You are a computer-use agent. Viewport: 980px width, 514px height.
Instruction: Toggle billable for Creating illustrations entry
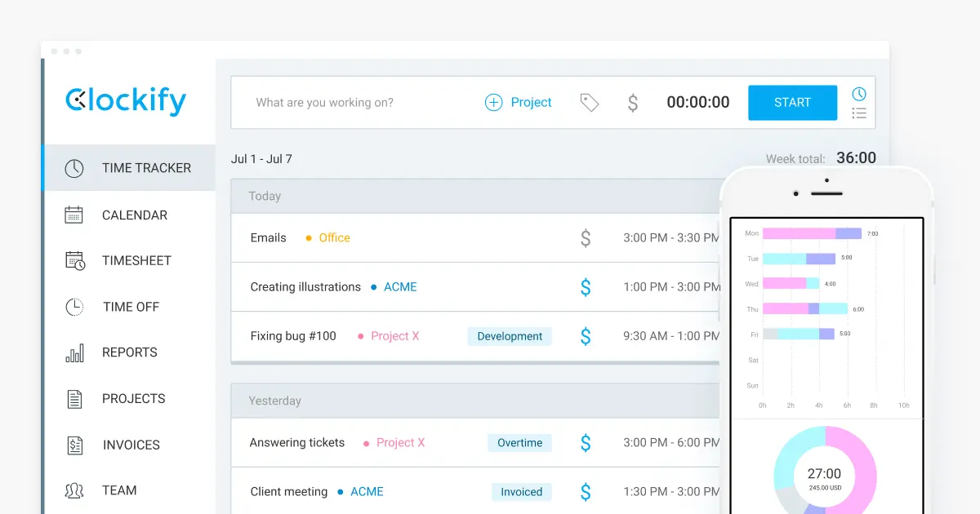tap(585, 287)
